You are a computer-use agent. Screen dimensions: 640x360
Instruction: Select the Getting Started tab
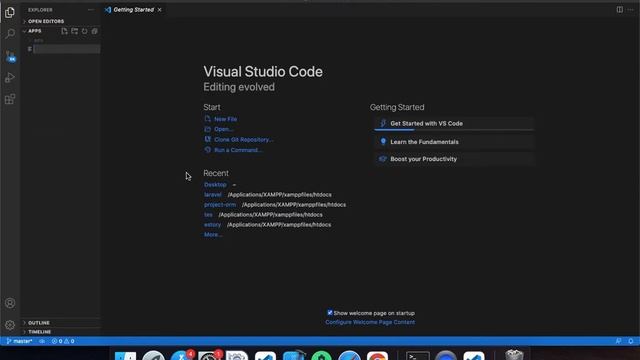133,10
